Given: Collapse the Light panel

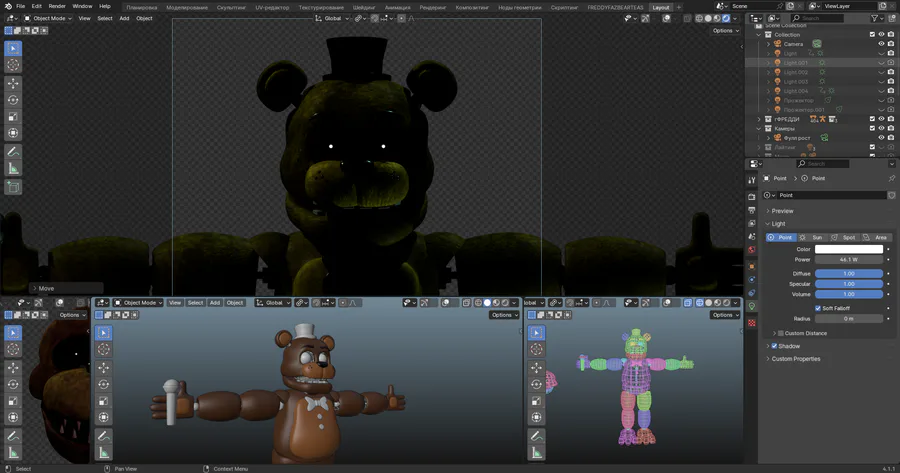Looking at the screenshot, I should [768, 224].
